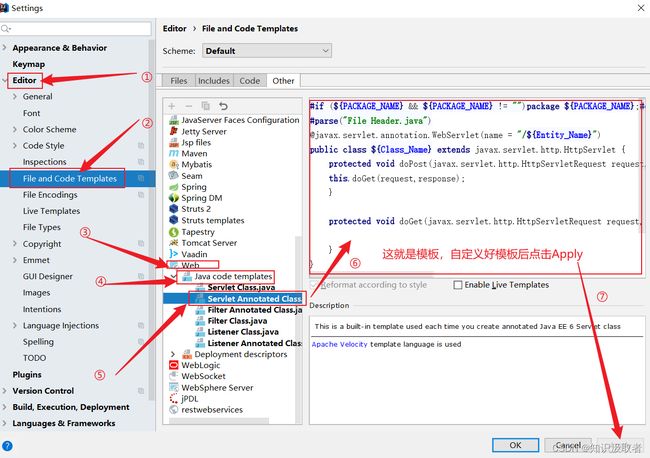Select the Vaadin icon
Viewport: 650px width, 458px height.
(174, 254)
